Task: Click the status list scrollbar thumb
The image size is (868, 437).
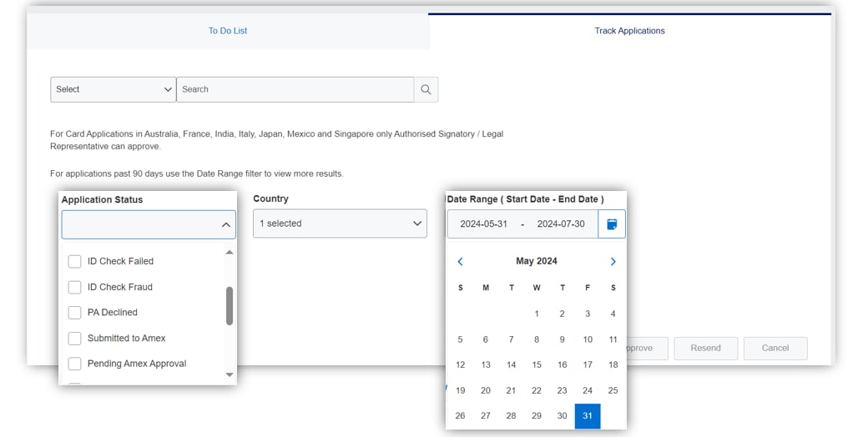Action: click(230, 305)
